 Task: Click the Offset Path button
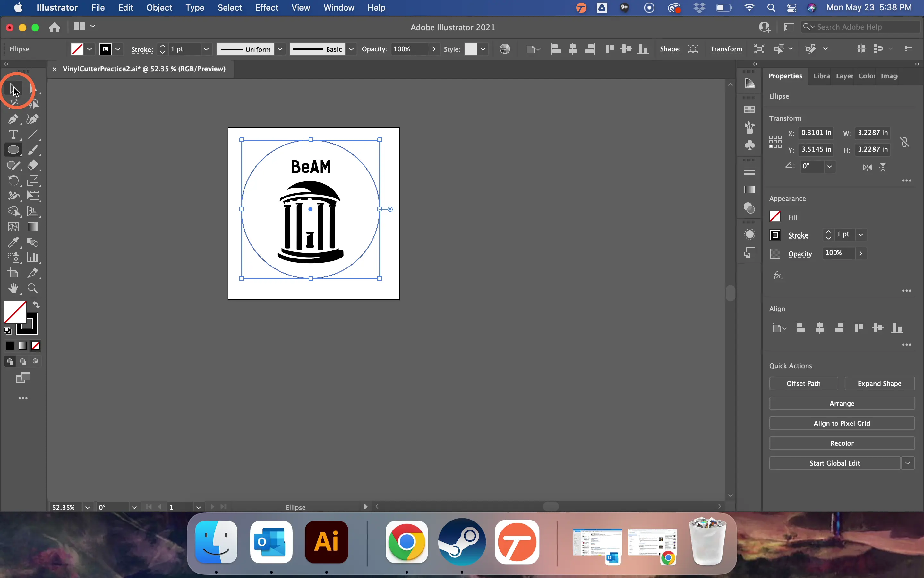[x=803, y=383]
